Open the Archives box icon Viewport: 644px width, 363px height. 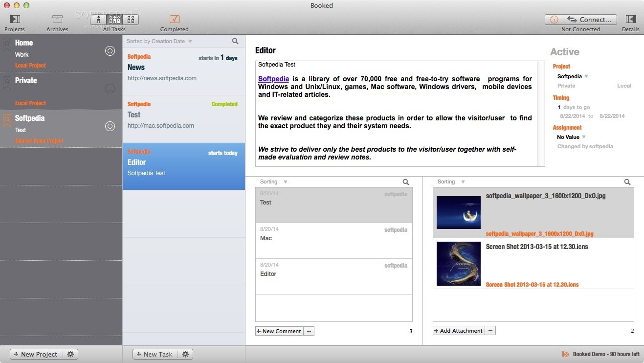(x=57, y=19)
